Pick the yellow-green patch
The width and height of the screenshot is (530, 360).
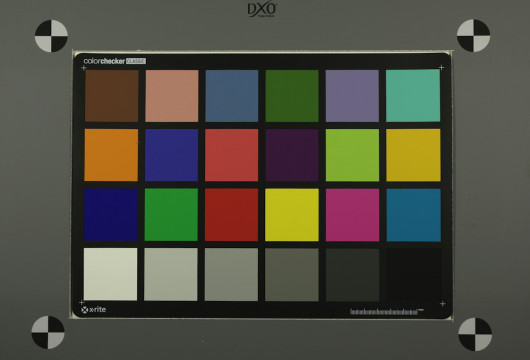point(353,155)
